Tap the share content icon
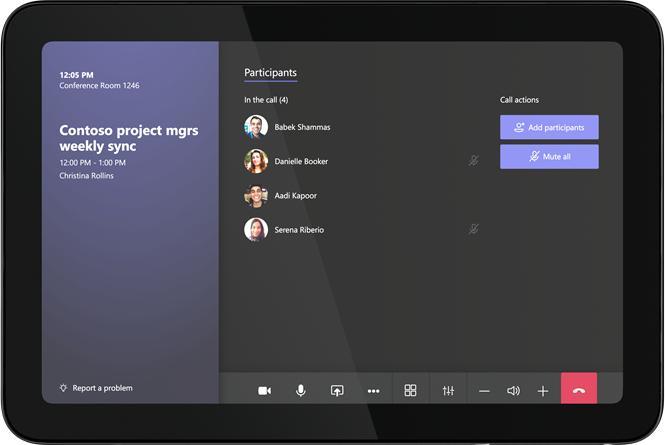Image resolution: width=665 pixels, height=445 pixels. [337, 391]
